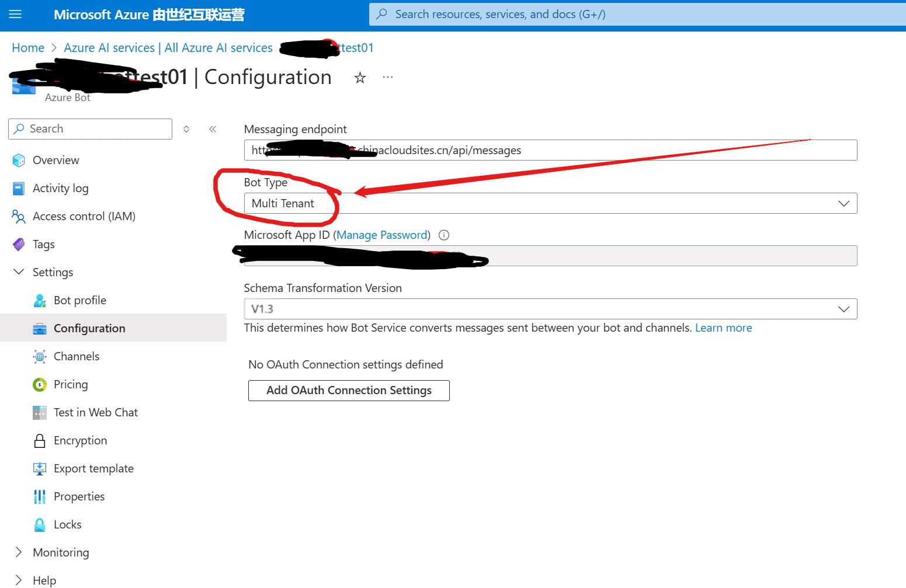Select Channels in the Settings menu

tap(76, 356)
